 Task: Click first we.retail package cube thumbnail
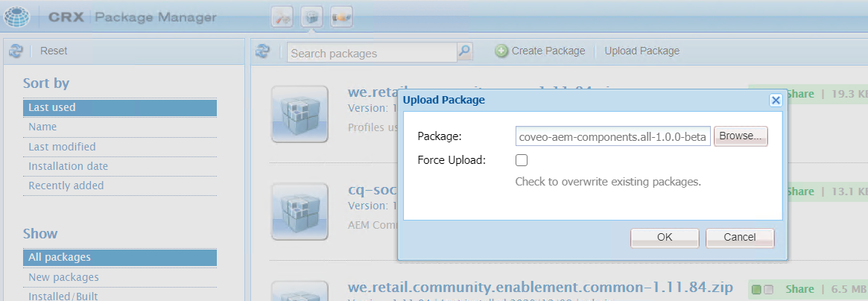[300, 114]
